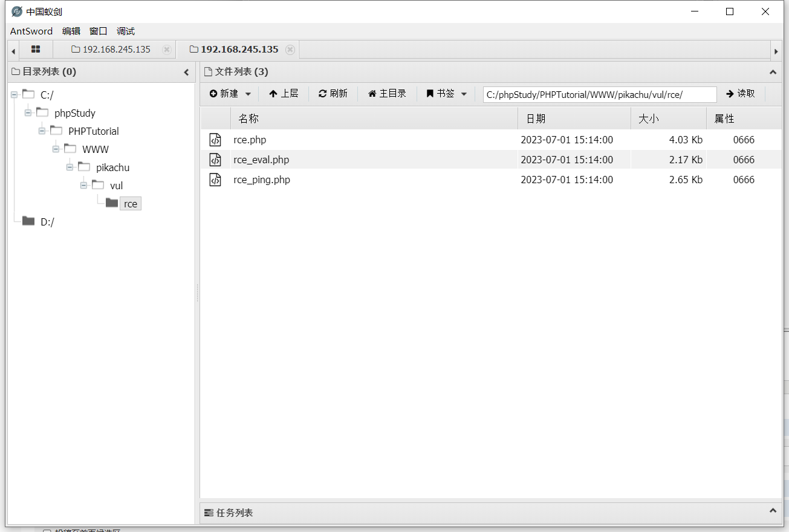Sort by the 日期 column header
Viewport: 789px width, 532px height.
[574, 118]
